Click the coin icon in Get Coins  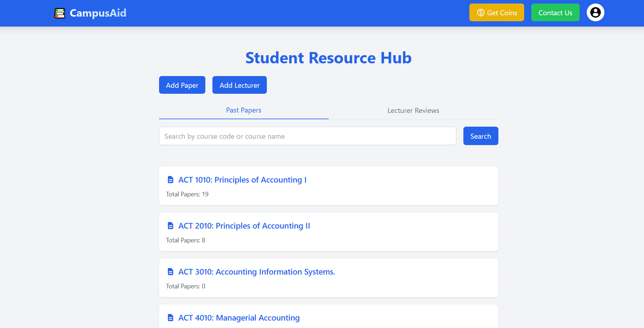[x=481, y=13]
